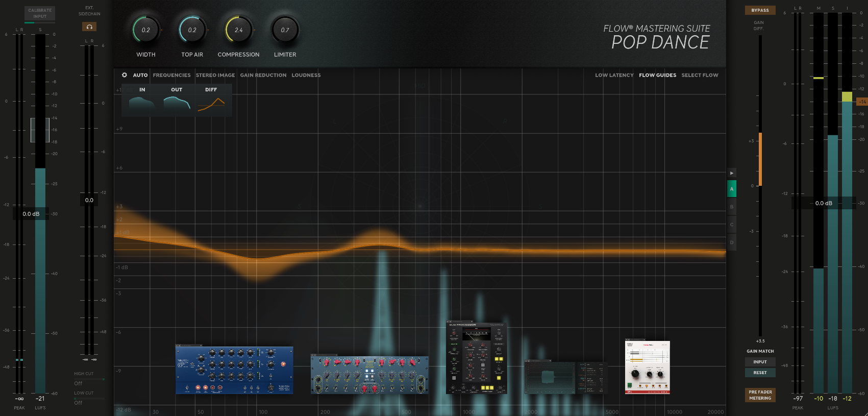Select snapshot C
868x416 pixels.
[x=732, y=225]
